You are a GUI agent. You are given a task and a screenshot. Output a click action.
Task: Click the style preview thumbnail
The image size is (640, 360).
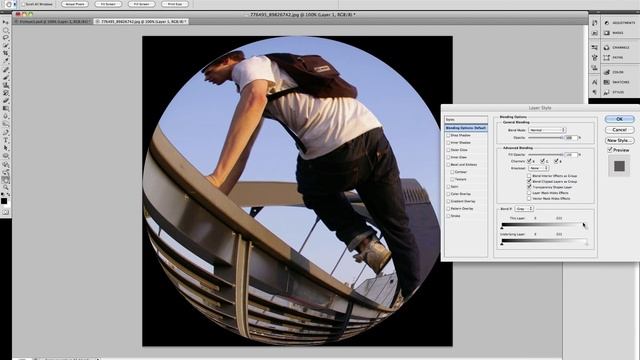(619, 166)
